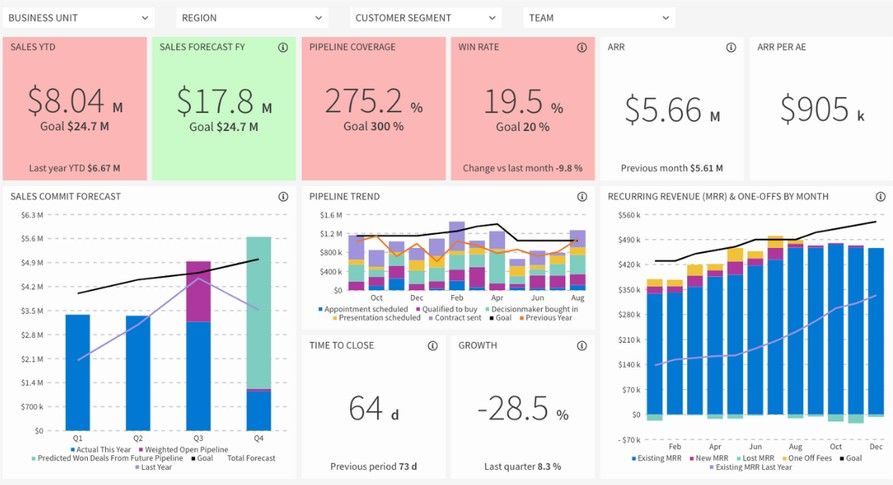
Task: Toggle Previous Year legend in Pipeline Trend
Action: (545, 318)
